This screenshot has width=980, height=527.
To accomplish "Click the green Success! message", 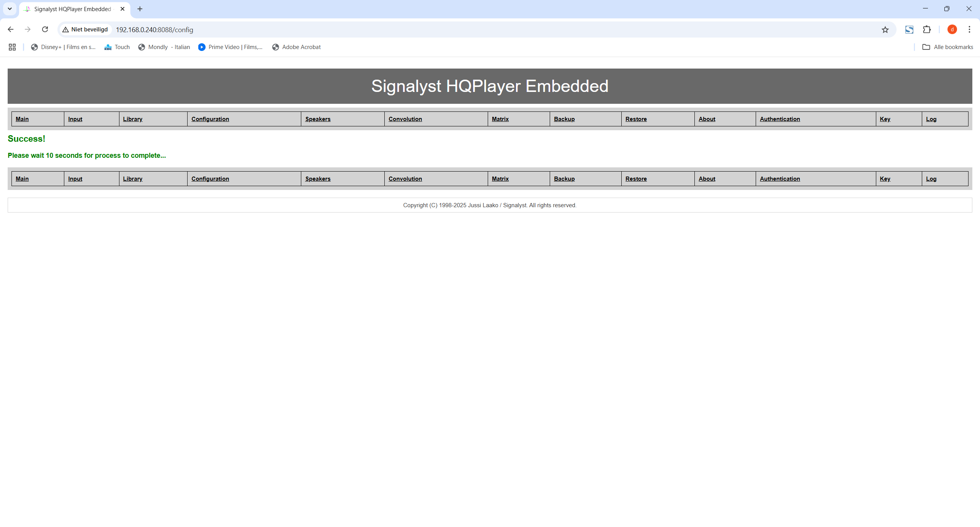I will coord(26,139).
